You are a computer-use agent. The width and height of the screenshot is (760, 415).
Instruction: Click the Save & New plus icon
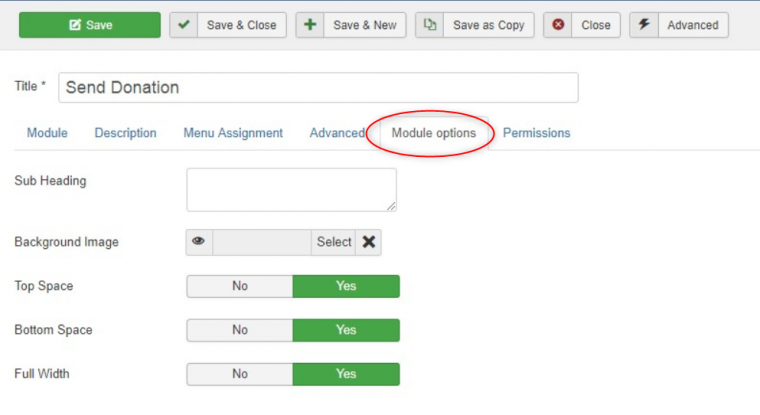click(x=310, y=25)
